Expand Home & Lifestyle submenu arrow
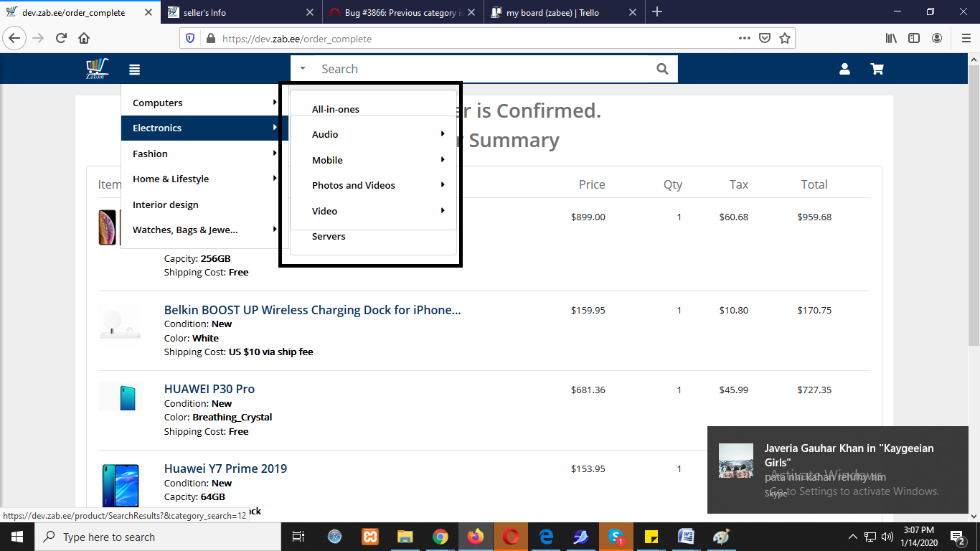The height and width of the screenshot is (551, 980). (x=275, y=179)
